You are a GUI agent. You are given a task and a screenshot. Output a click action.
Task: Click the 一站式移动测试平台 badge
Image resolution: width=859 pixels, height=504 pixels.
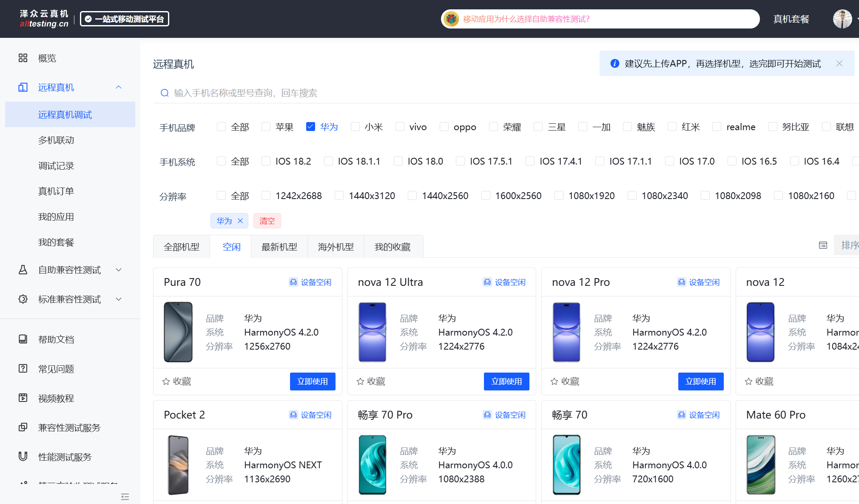tap(125, 19)
